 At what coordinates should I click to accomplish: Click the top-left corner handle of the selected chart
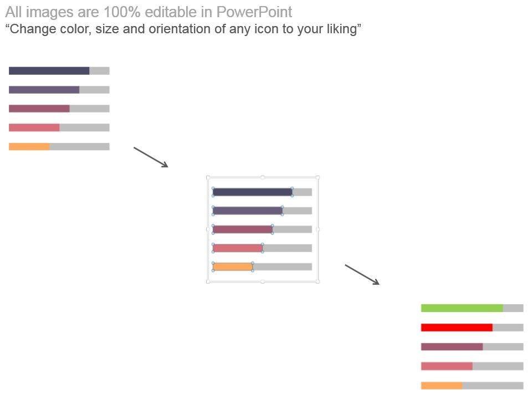[x=208, y=177]
